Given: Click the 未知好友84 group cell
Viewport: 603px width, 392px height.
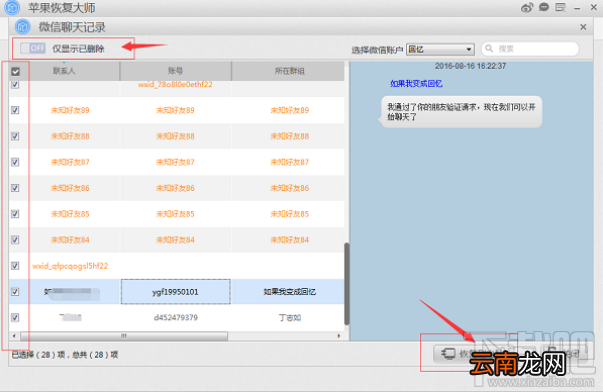Looking at the screenshot, I should [290, 240].
